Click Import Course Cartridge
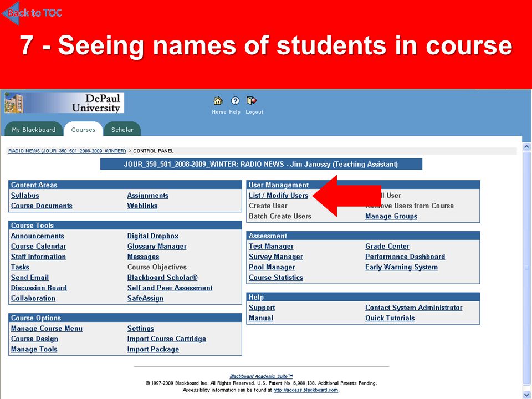 (x=167, y=339)
